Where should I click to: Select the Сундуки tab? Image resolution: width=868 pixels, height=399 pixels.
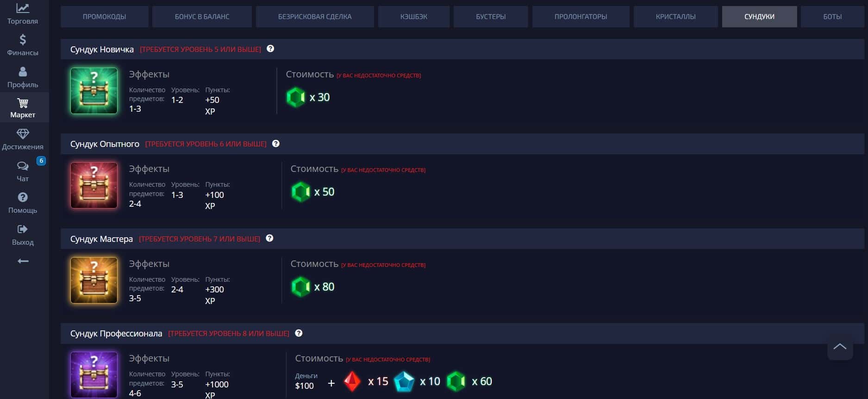click(x=760, y=17)
